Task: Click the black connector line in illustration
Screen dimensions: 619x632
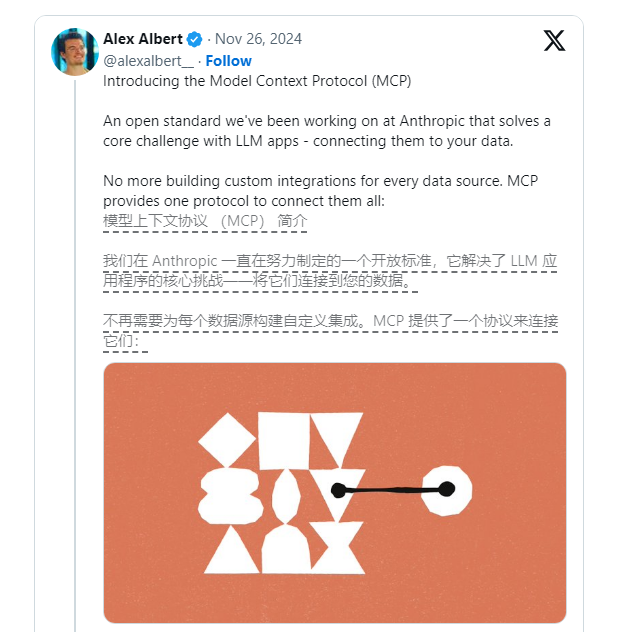Action: click(x=392, y=490)
